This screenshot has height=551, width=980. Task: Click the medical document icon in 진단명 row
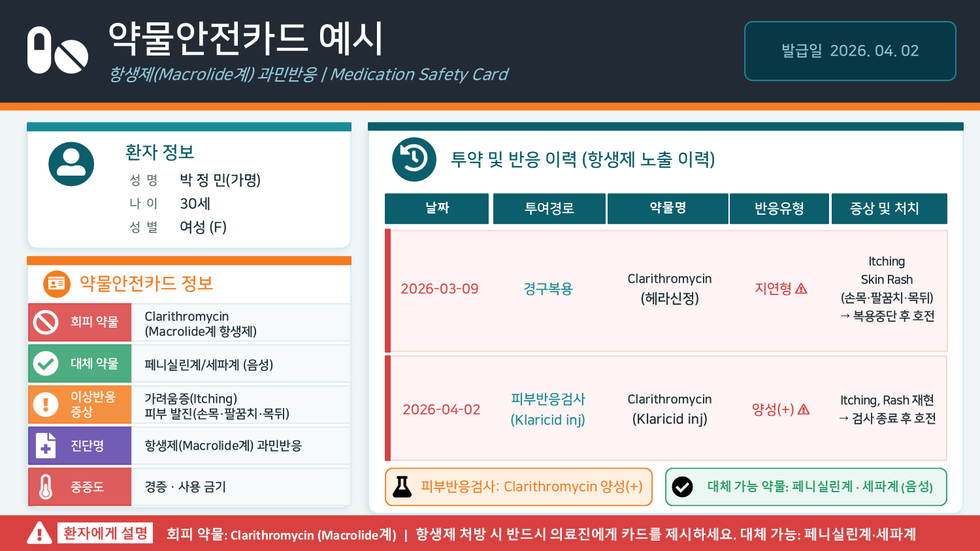point(46,446)
